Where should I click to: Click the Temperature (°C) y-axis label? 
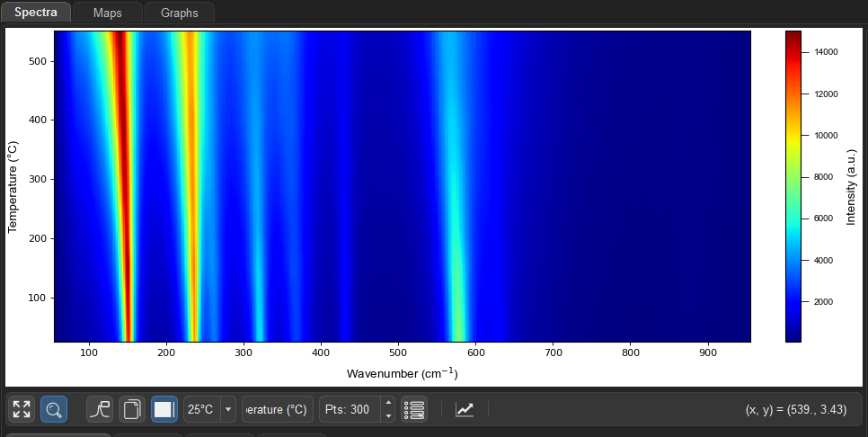point(13,187)
